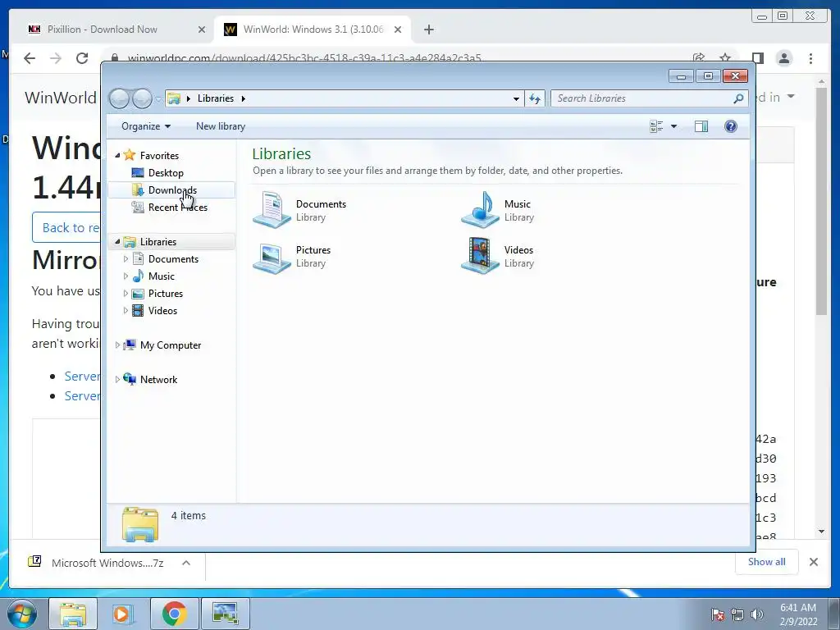840x630 pixels.
Task: Open download item options chevron
Action: coord(186,563)
